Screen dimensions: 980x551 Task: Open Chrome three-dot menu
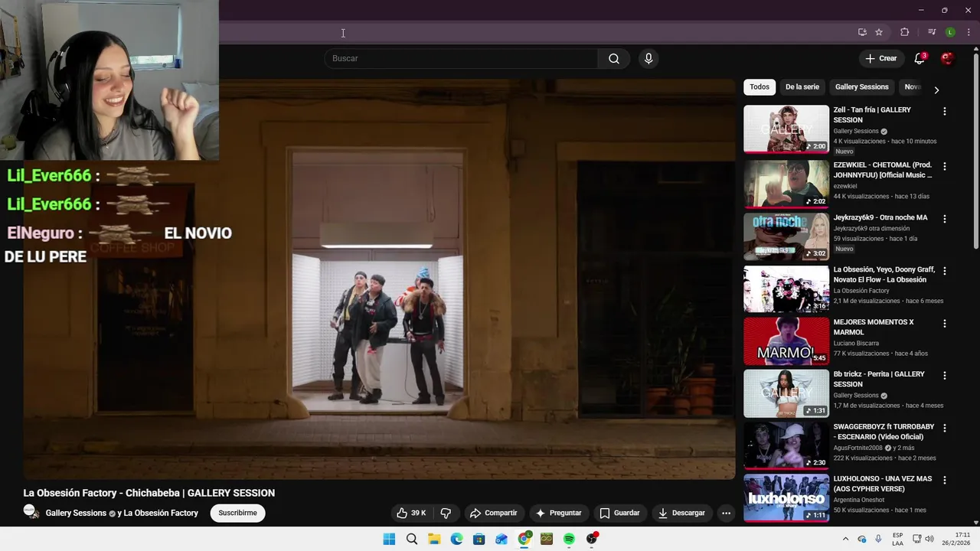[969, 32]
